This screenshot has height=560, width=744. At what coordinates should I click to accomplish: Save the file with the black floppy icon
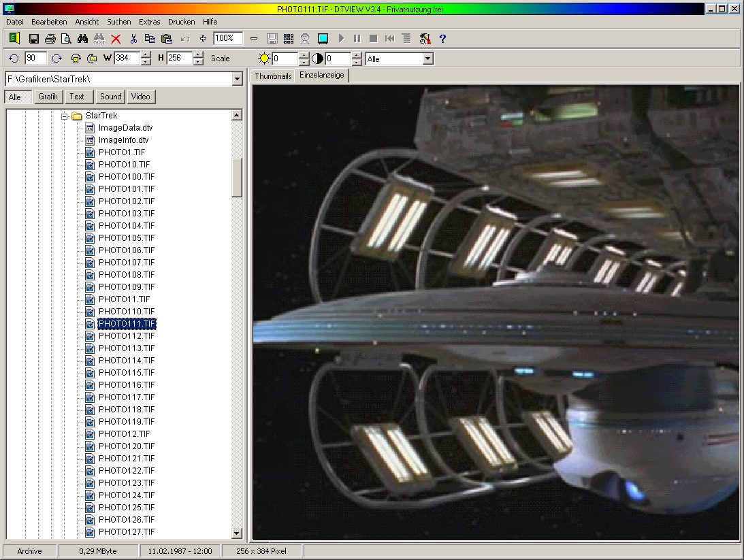pyautogui.click(x=33, y=39)
